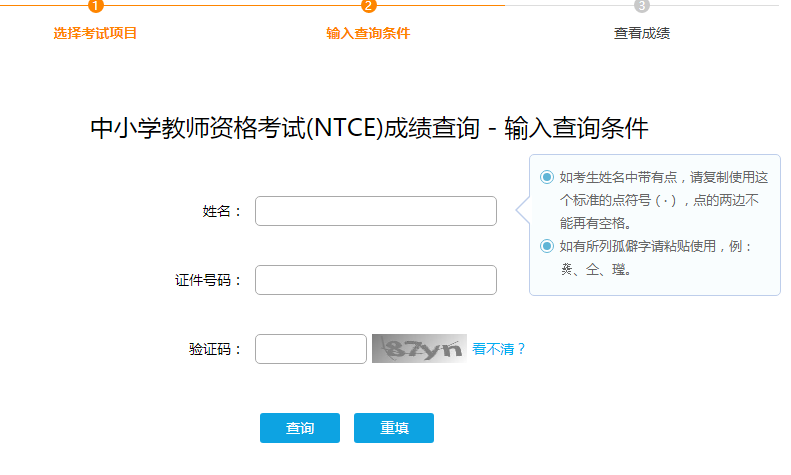The width and height of the screenshot is (791, 475).
Task: Click the 姓名 field label
Action: pos(222,211)
